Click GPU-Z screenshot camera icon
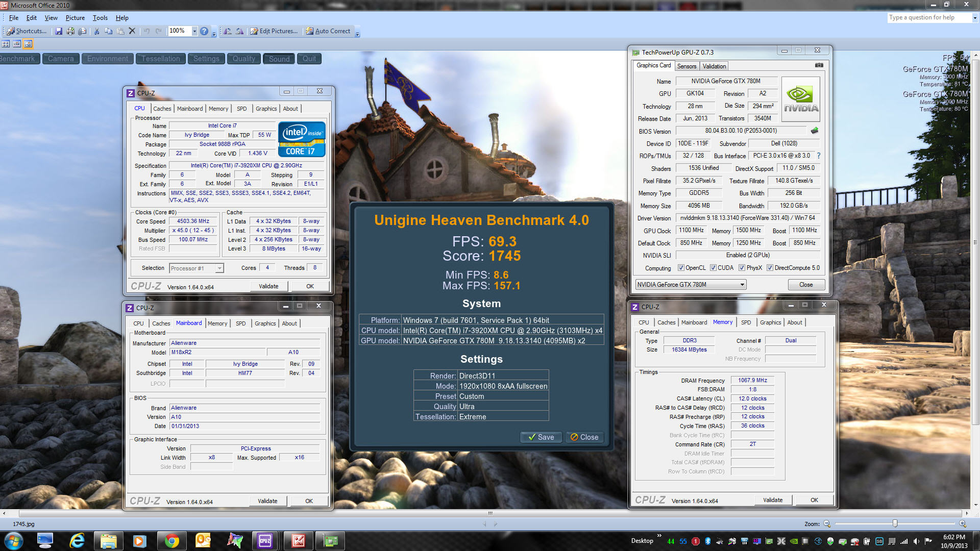Image resolution: width=980 pixels, height=551 pixels. point(819,65)
